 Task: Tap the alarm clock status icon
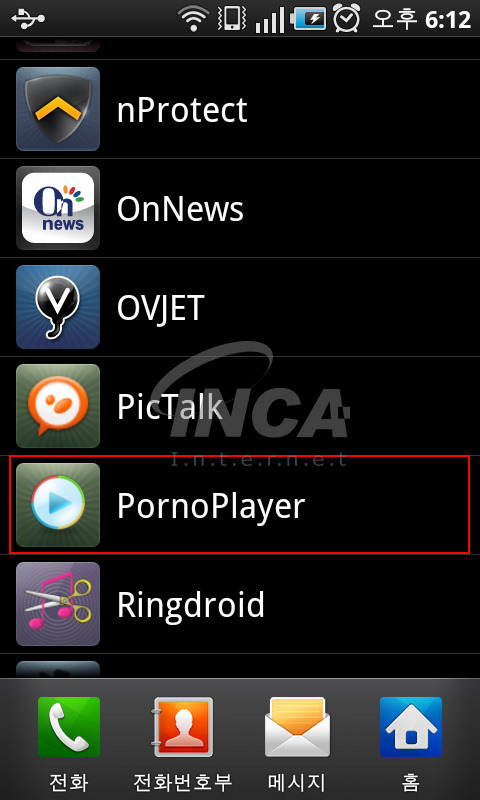tap(347, 18)
